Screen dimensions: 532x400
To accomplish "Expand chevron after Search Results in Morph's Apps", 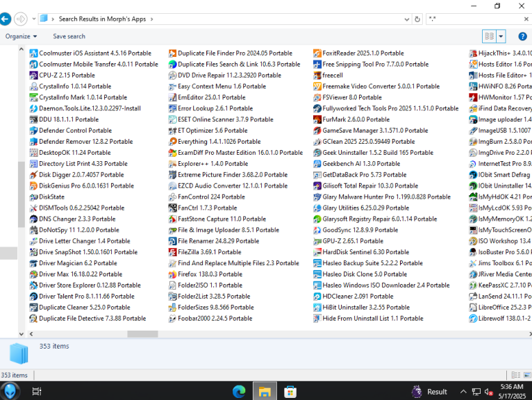I will coord(151,19).
